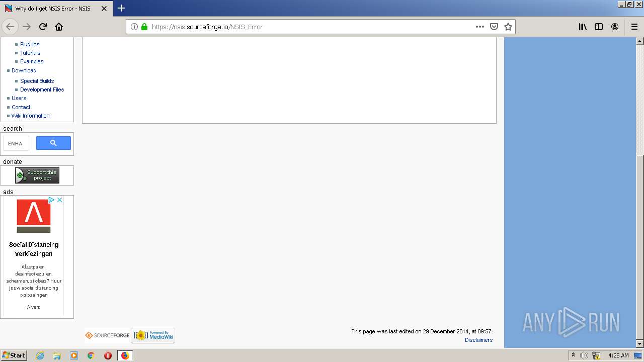Open the Powered by MediaWiki badge
The width and height of the screenshot is (644, 362).
pos(153,335)
